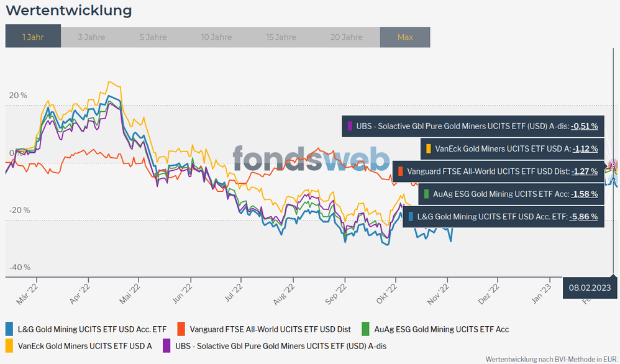Viewport: 620px width, 364px height.
Task: Hide the L&G Gold Mining UCITS ETF series
Action: point(92,329)
